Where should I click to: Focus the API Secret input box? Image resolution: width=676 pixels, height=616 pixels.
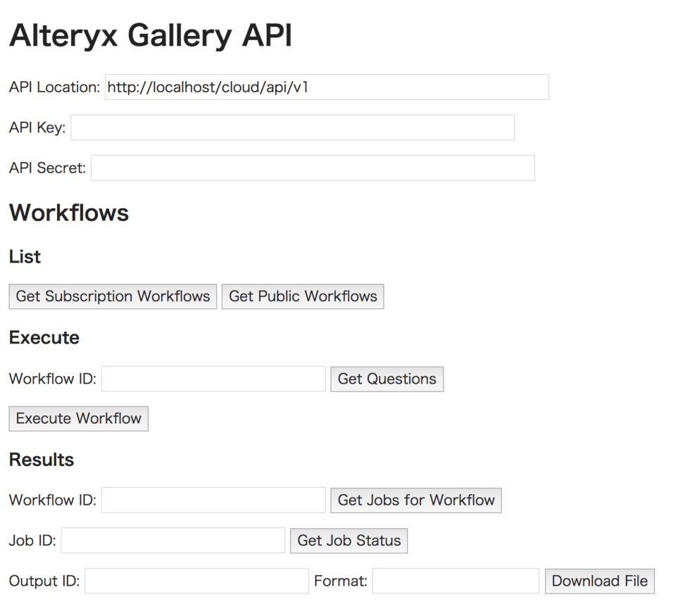(x=313, y=168)
